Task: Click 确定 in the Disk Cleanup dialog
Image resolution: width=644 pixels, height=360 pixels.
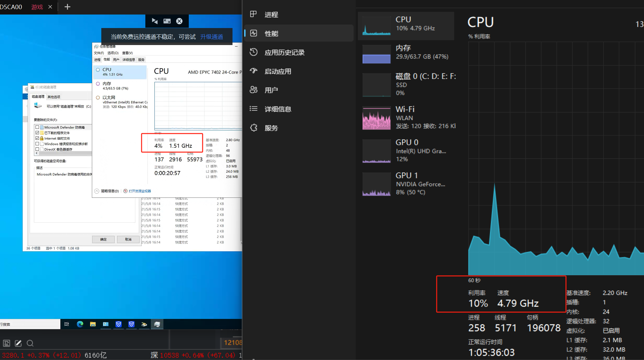Action: pyautogui.click(x=104, y=239)
